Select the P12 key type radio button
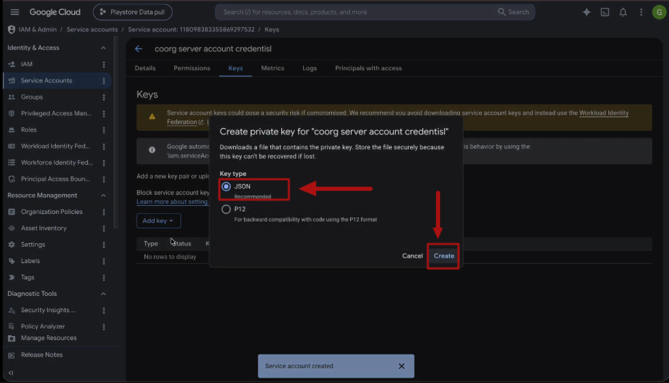Screen dimensions: 669x383 226,209
